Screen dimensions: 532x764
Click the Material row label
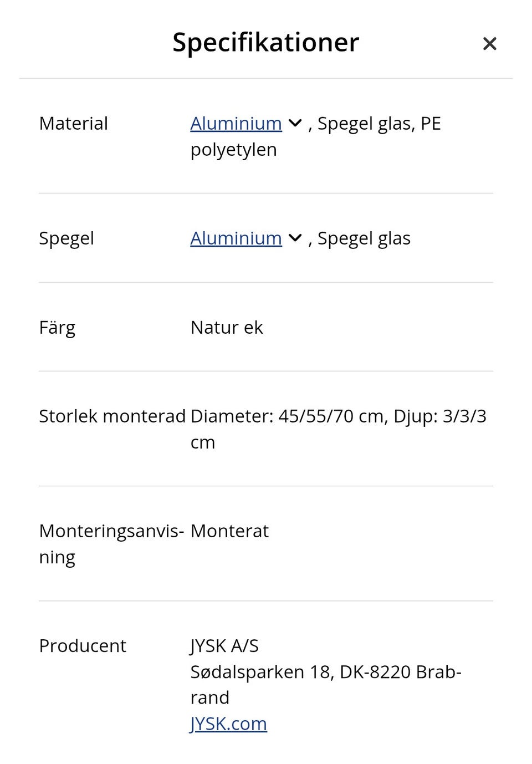73,123
